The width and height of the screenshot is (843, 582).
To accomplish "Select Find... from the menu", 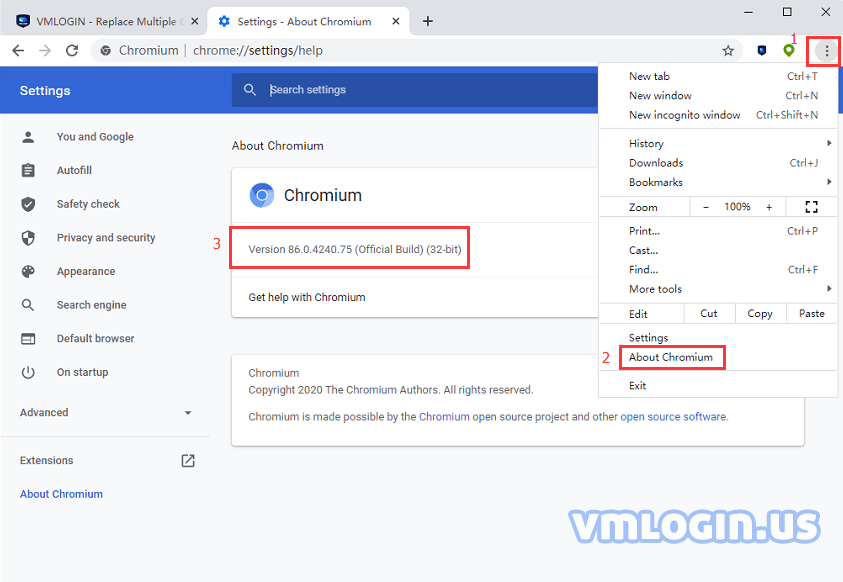I will pyautogui.click(x=718, y=270).
